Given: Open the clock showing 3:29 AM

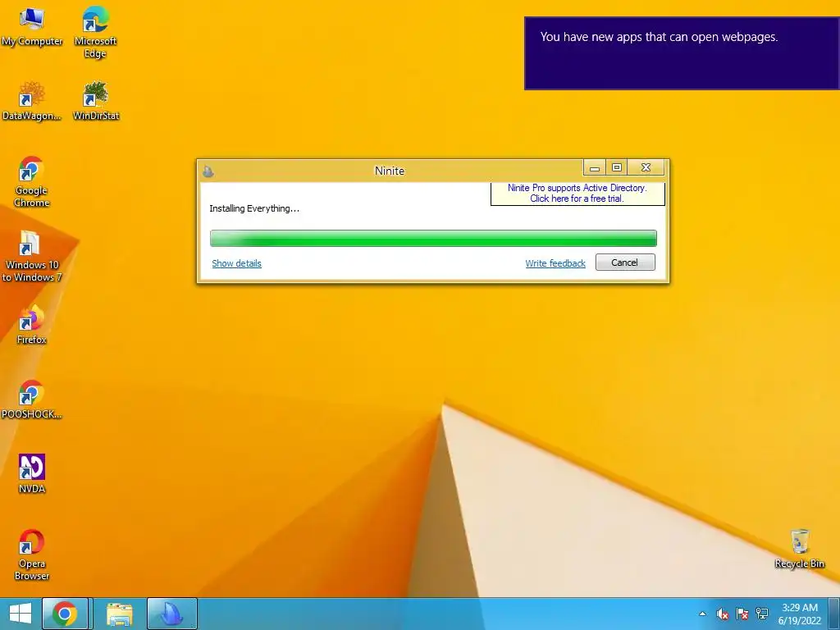Looking at the screenshot, I should coord(799,614).
